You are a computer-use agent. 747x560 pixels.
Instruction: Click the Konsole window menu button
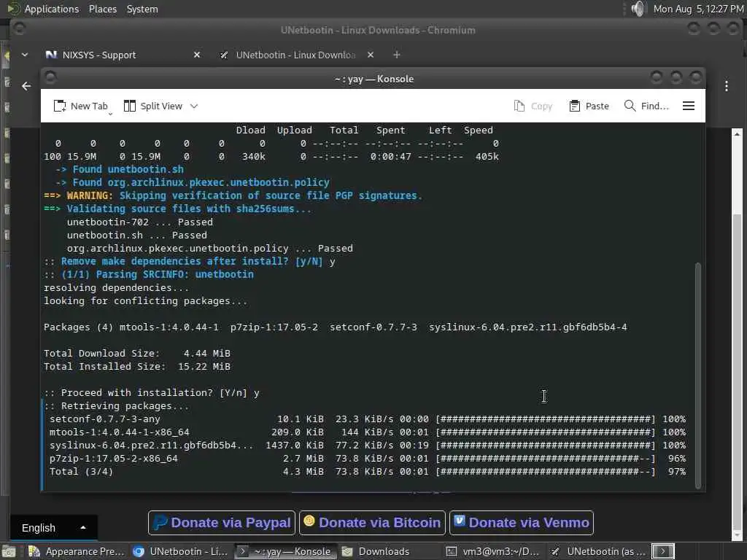pyautogui.click(x=50, y=77)
